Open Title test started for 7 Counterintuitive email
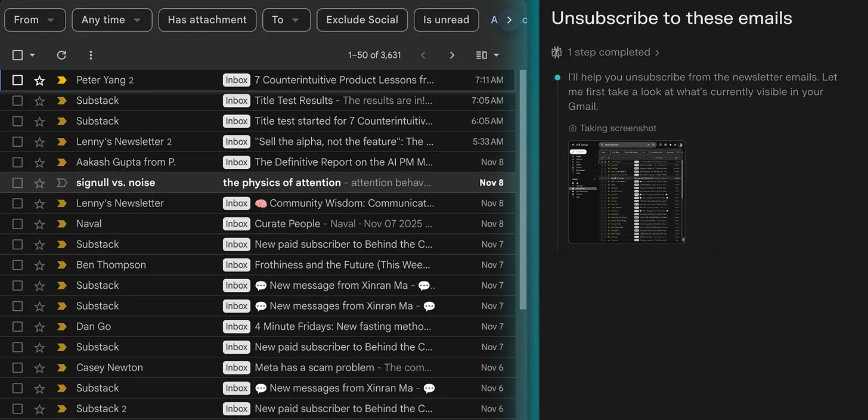Viewport: 868px width, 420px height. click(x=258, y=121)
